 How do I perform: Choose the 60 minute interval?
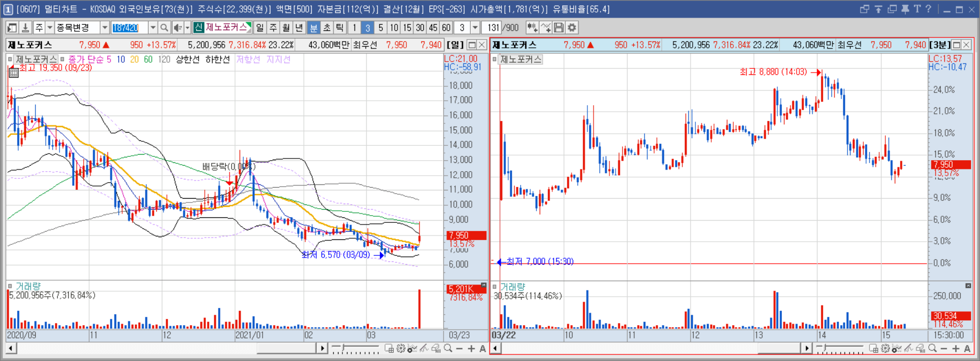click(446, 28)
